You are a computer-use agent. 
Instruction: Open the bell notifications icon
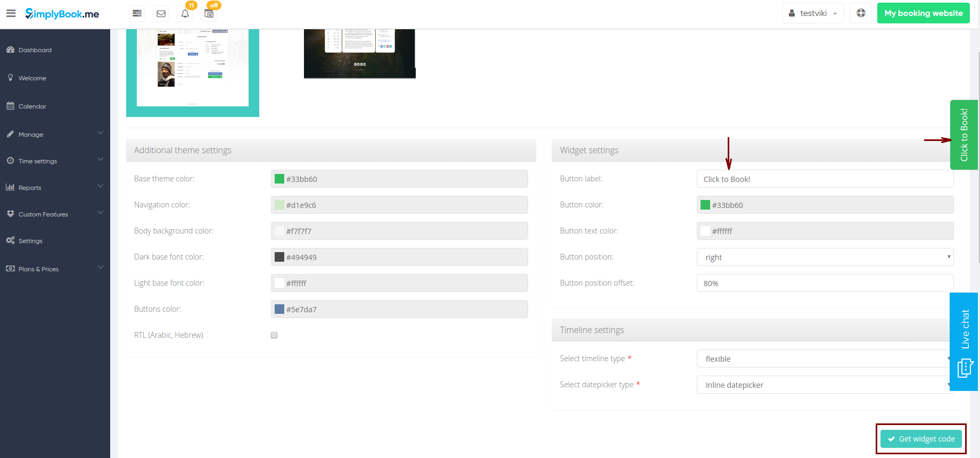(185, 13)
